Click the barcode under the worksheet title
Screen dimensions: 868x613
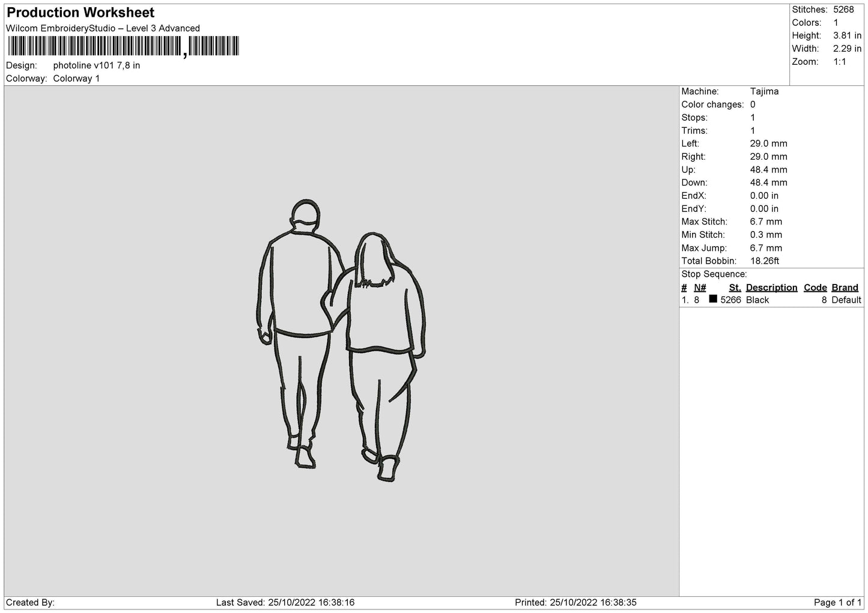(x=123, y=46)
